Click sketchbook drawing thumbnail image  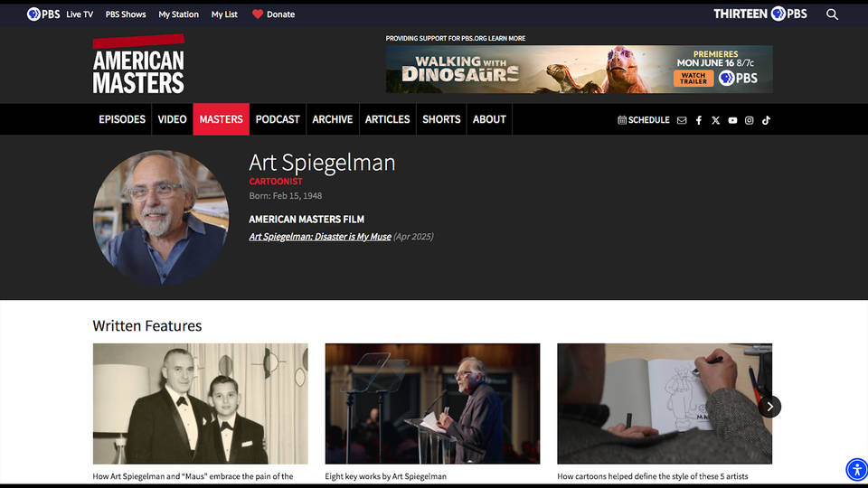click(x=665, y=403)
